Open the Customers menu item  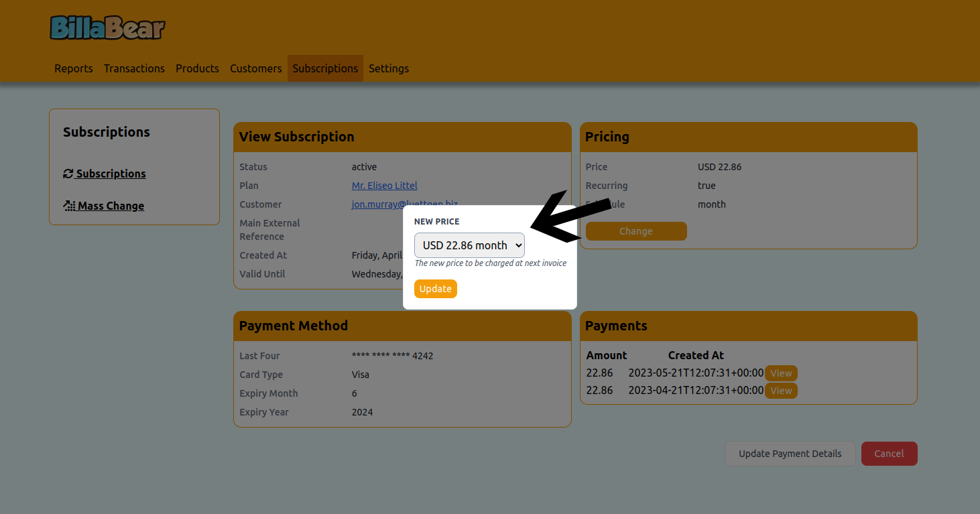tap(256, 68)
